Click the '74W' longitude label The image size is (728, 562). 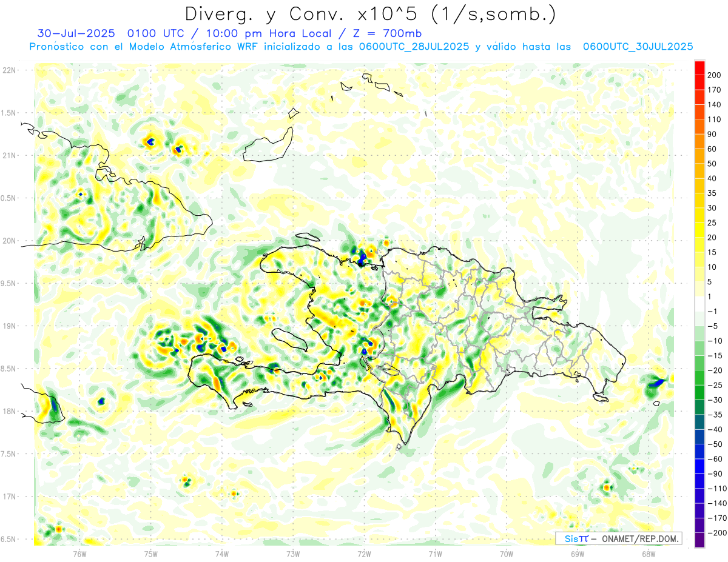click(222, 553)
